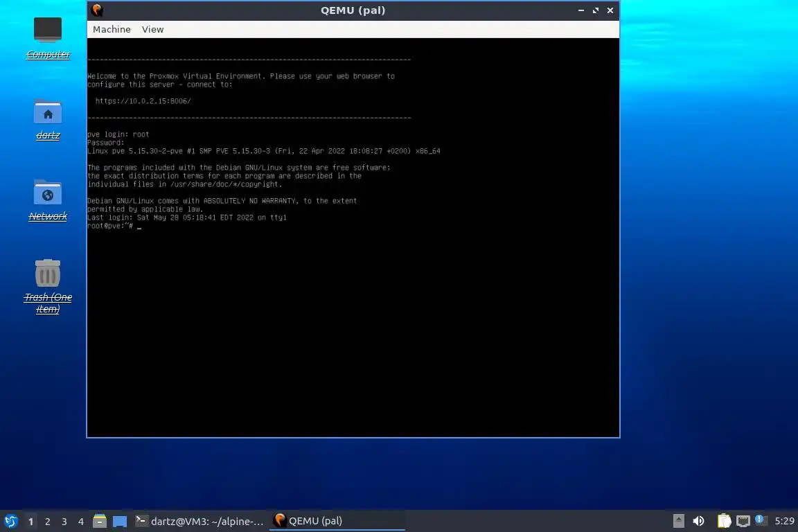Image resolution: width=798 pixels, height=532 pixels.
Task: Switch to workspace 3
Action: (64, 522)
